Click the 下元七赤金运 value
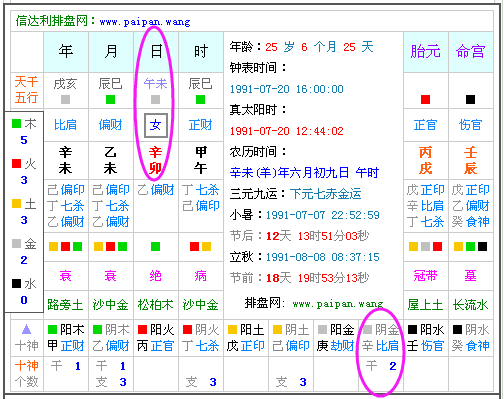Viewport: 504px width, 399px height. (x=326, y=194)
